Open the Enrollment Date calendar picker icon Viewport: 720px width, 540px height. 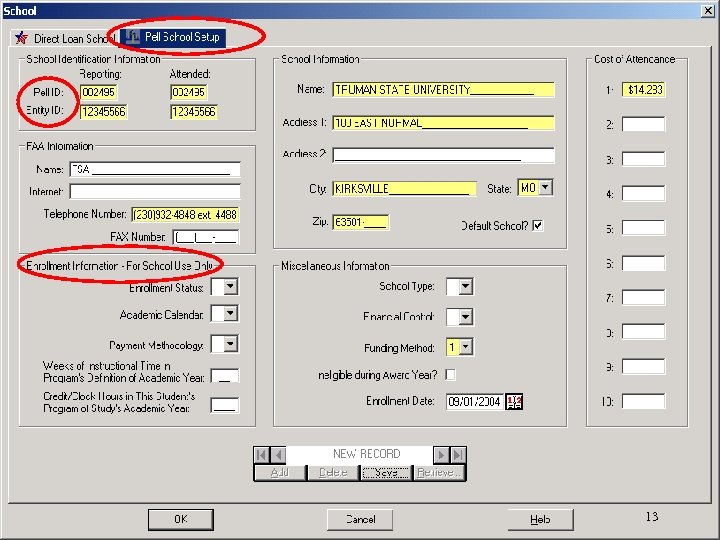(x=514, y=401)
